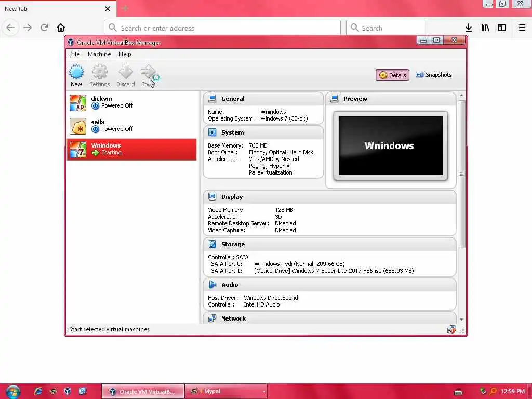The height and width of the screenshot is (399, 532).
Task: Open the Settings gear toolbar icon
Action: click(100, 72)
